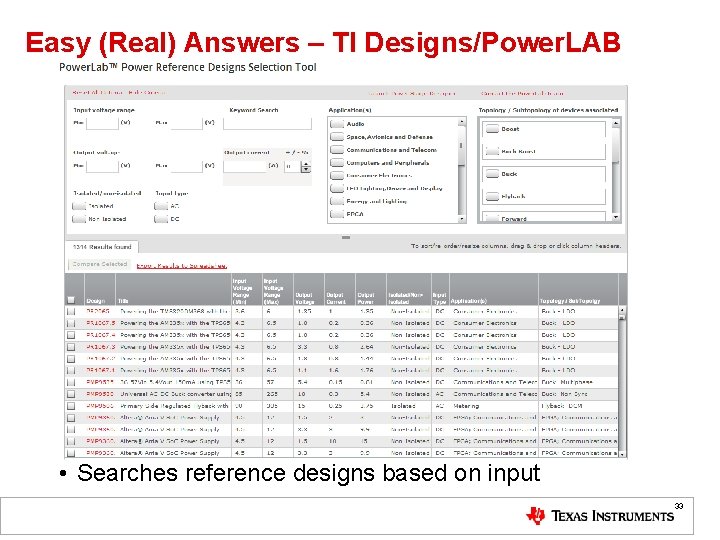Image resolution: width=720 pixels, height=540 pixels.
Task: Select the Results found tab
Action: (x=102, y=247)
